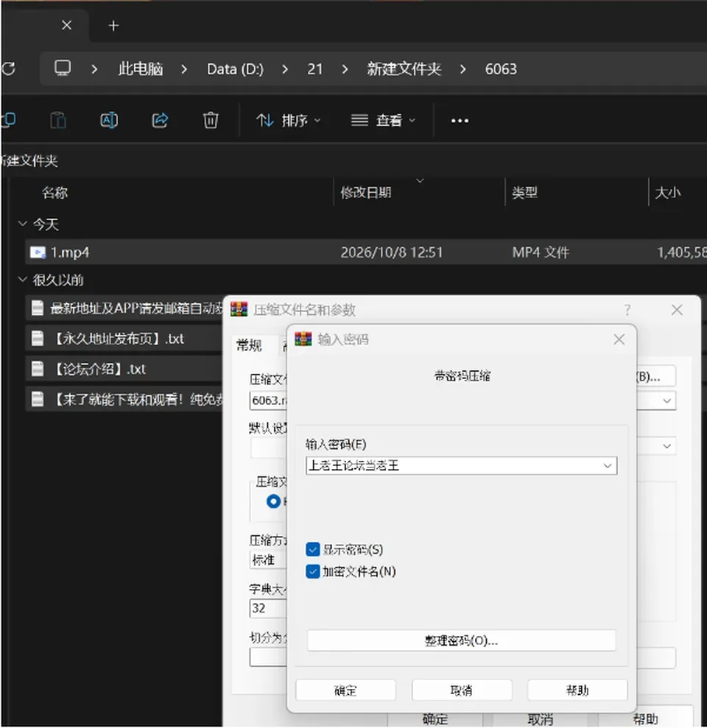Go to 新建文件夹 in the breadcrumb

(404, 68)
